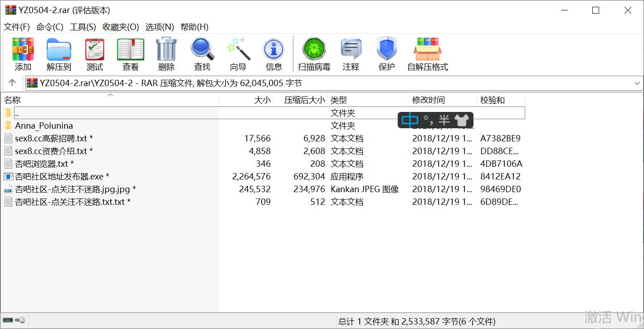This screenshot has width=644, height=329.
Task: Click the checksum value A7382BE9
Action: 501,138
